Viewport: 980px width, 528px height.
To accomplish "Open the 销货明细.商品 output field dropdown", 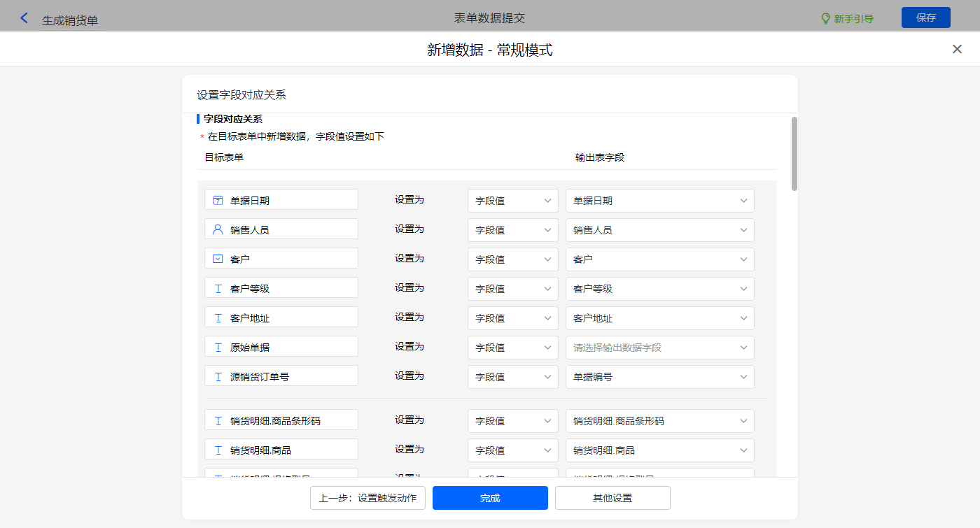I will click(x=659, y=450).
